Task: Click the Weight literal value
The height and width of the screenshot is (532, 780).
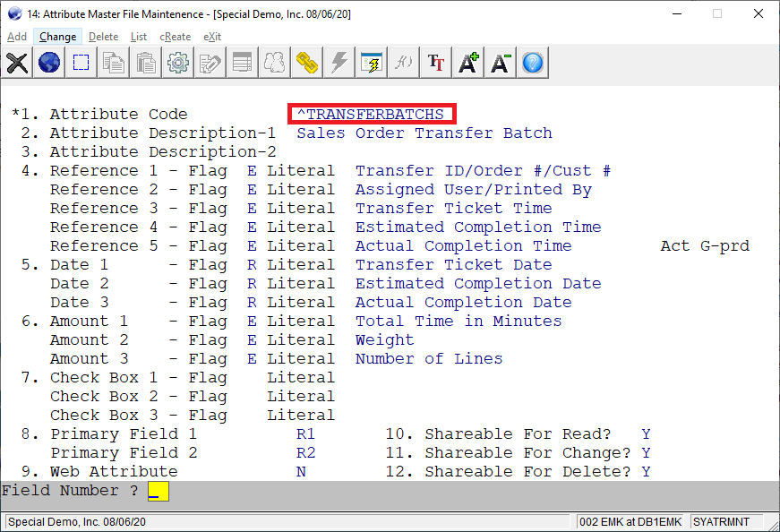Action: pos(384,340)
